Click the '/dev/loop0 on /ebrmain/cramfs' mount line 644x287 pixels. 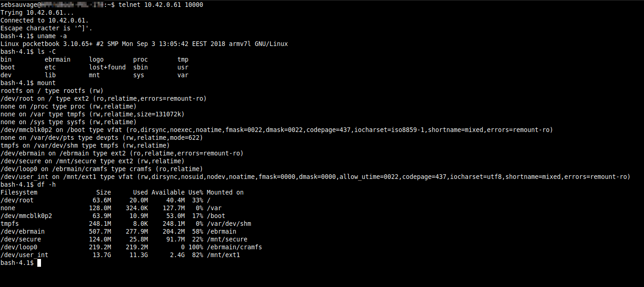(102, 169)
